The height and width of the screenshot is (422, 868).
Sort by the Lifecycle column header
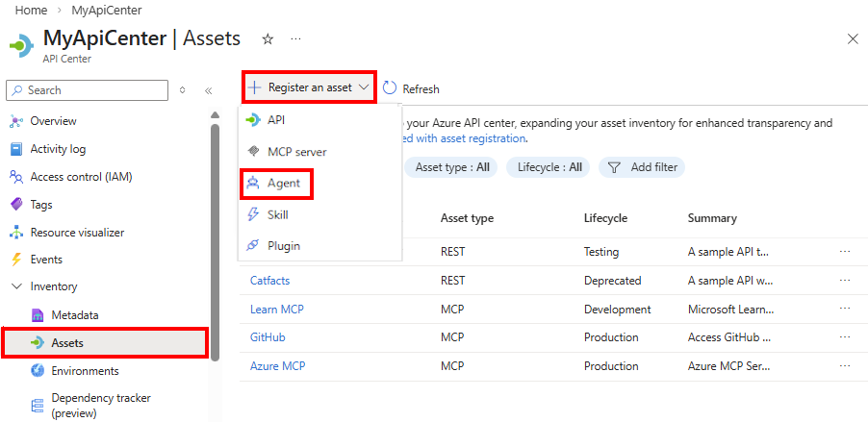point(605,218)
